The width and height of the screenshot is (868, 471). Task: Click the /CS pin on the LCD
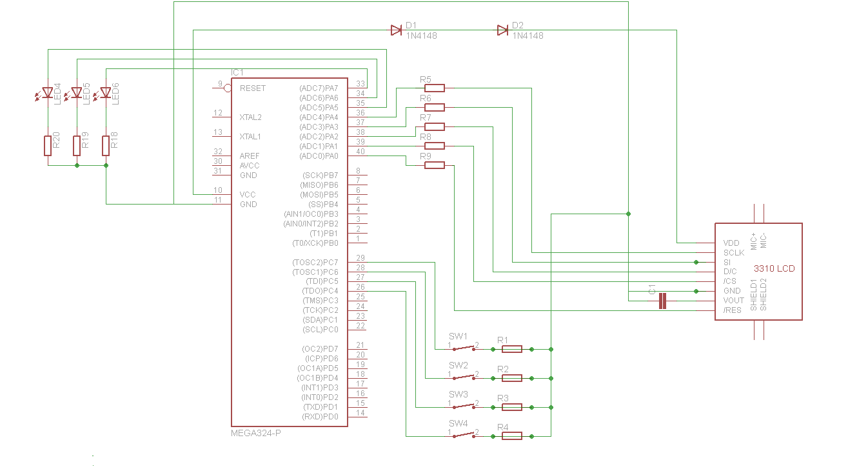click(x=730, y=281)
